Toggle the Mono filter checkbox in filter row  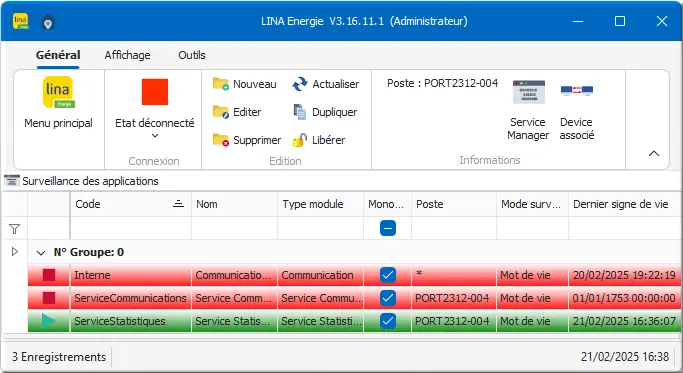(388, 228)
